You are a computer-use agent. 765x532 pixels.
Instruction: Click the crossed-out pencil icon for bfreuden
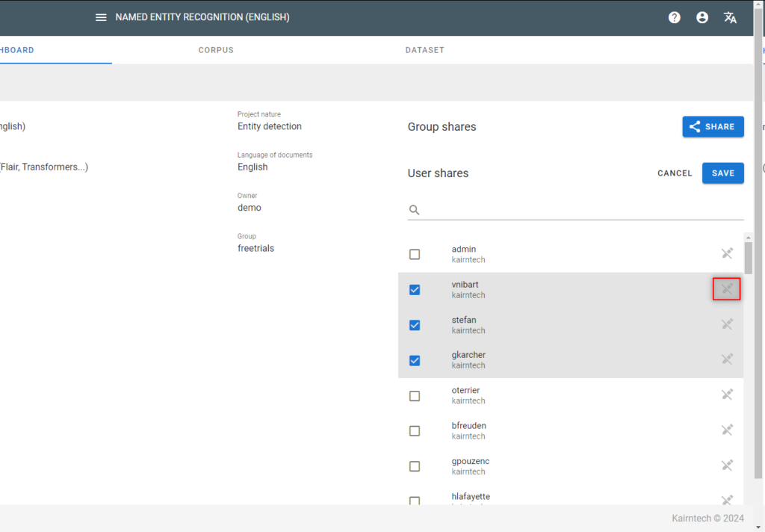(727, 430)
